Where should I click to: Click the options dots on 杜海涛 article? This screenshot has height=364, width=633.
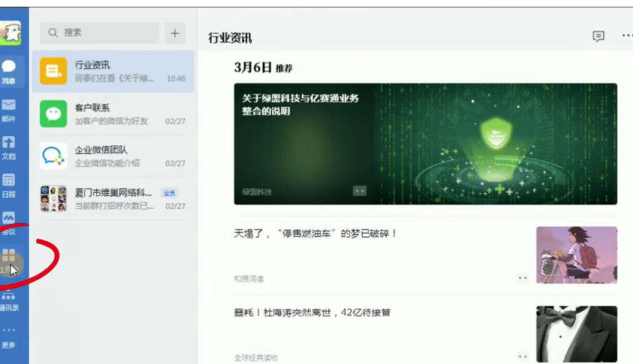[522, 356]
